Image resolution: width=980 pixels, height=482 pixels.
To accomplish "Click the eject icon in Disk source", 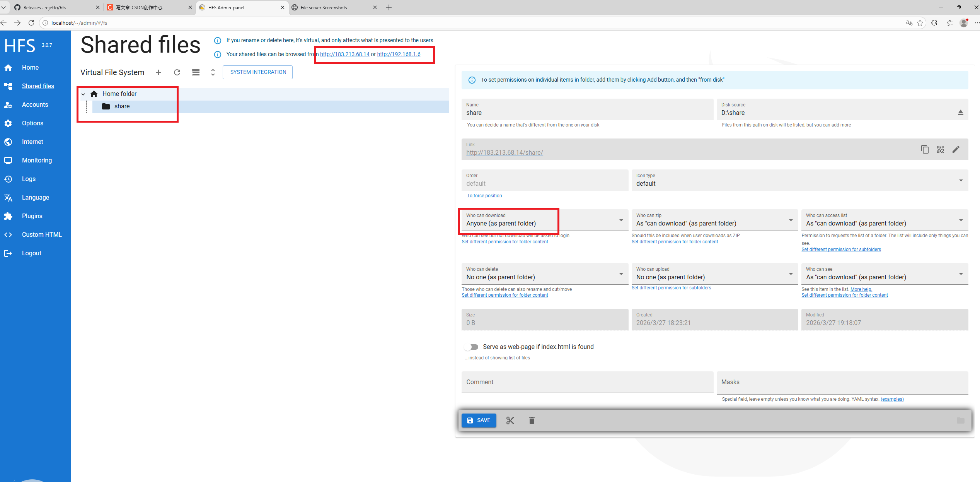I will 960,113.
